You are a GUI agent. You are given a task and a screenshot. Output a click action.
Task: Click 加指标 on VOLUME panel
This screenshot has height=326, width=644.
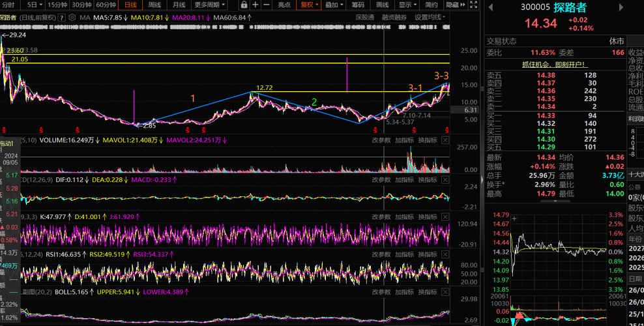404,140
